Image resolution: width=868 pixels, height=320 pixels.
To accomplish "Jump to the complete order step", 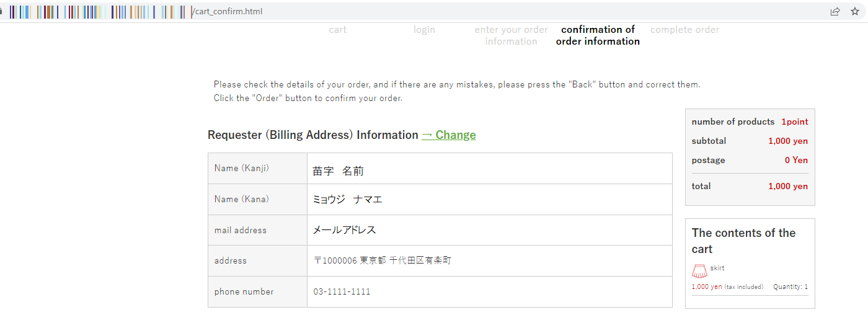I will tap(685, 30).
